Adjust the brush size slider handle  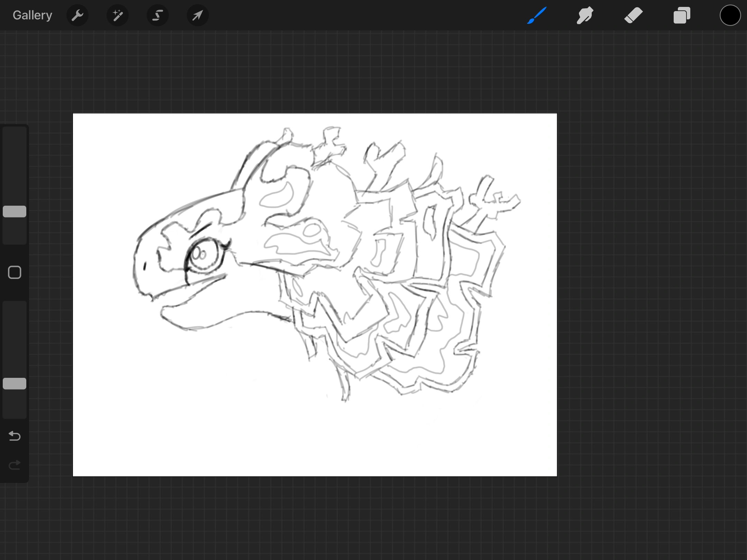(x=15, y=211)
